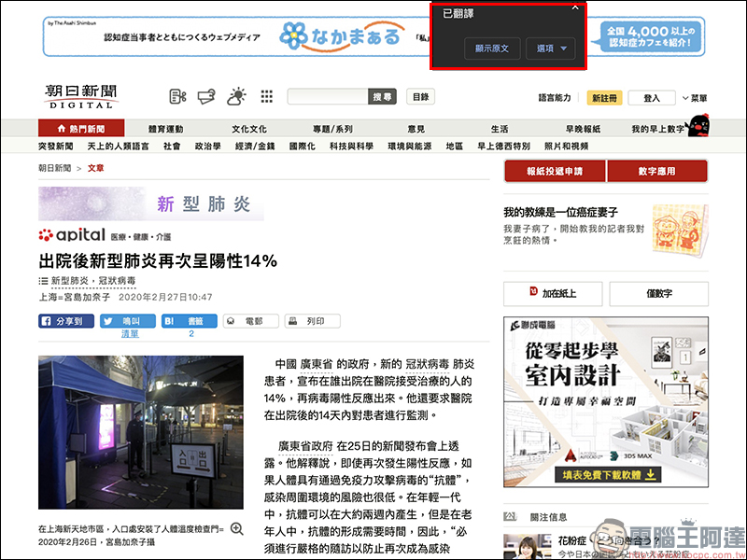The image size is (747, 560).
Task: Click the 列印 print button
Action: coord(309,321)
